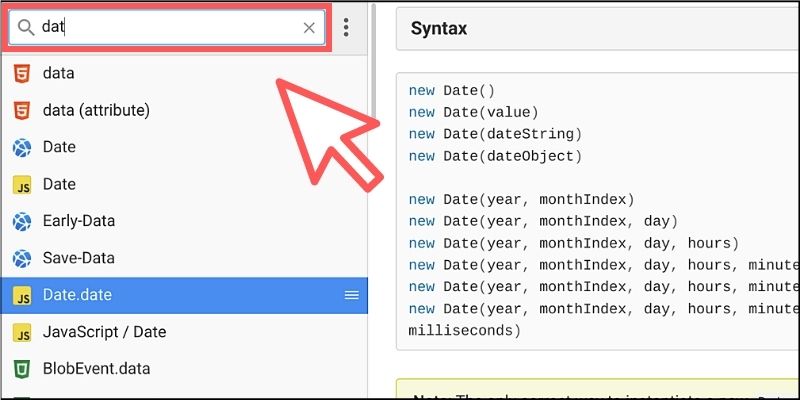Viewport: 800px width, 400px height.
Task: Click the globe icon beside Save-Data
Action: (22, 258)
